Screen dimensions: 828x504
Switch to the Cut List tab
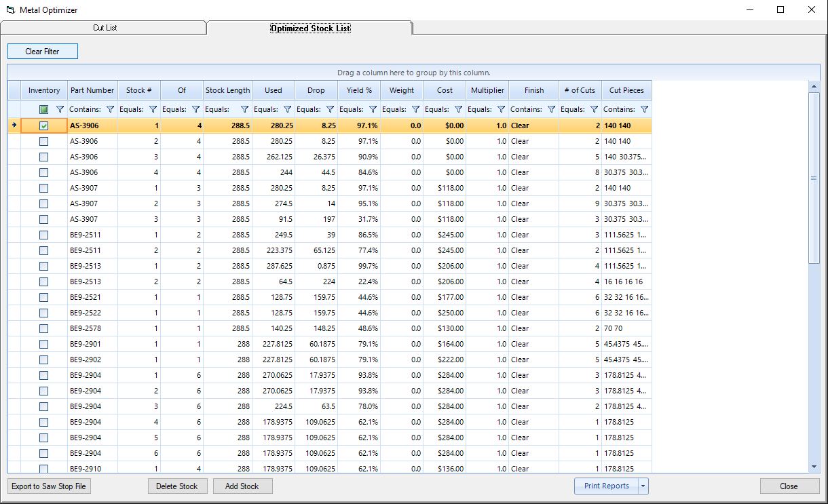pyautogui.click(x=105, y=28)
